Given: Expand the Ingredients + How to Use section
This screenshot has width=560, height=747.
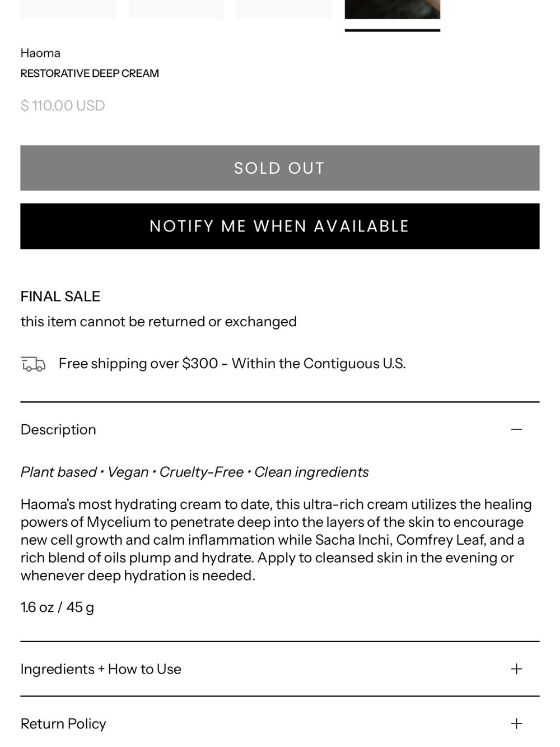Looking at the screenshot, I should click(280, 669).
